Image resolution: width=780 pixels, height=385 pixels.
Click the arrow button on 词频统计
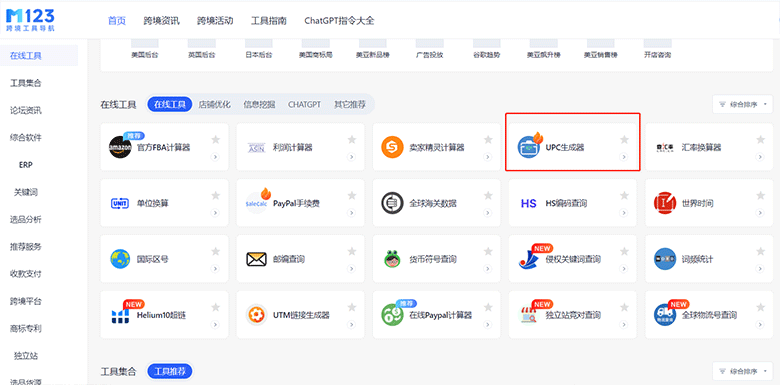click(760, 269)
